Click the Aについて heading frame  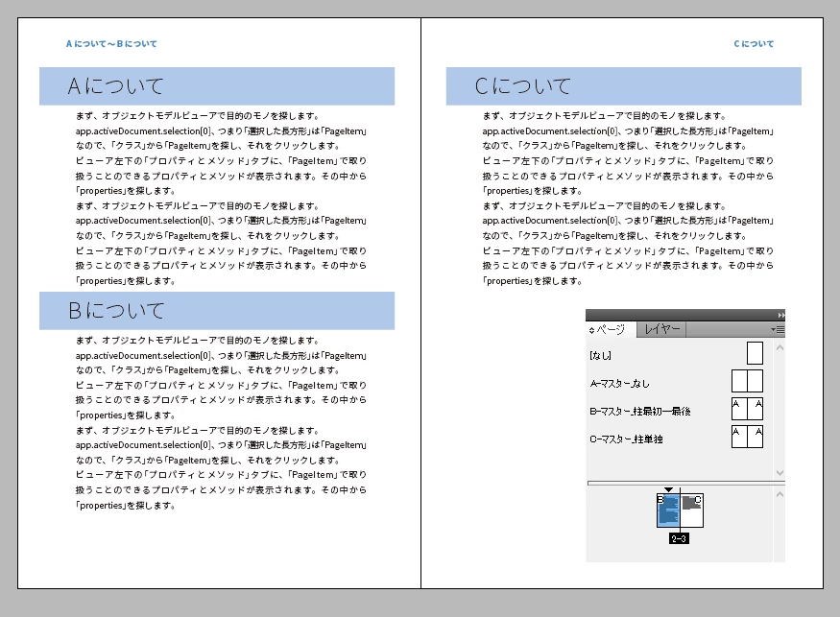(217, 86)
